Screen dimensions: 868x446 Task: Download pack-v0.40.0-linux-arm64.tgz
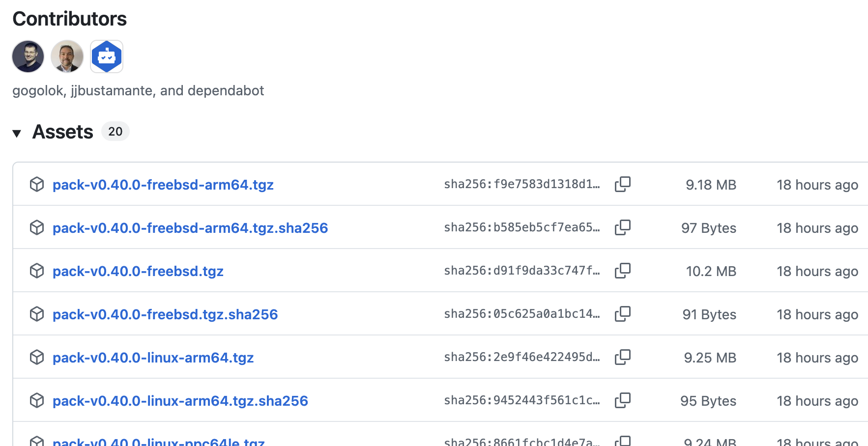pos(153,358)
